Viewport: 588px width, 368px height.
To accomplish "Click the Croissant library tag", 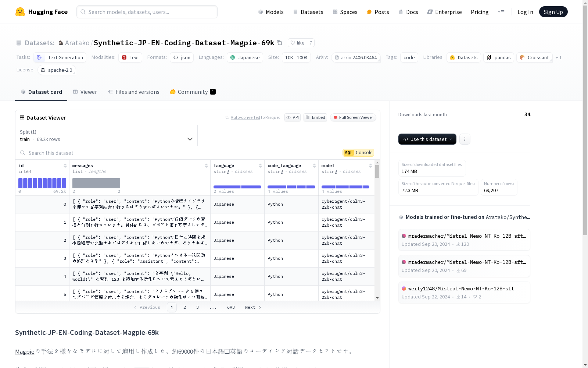I will coord(534,57).
